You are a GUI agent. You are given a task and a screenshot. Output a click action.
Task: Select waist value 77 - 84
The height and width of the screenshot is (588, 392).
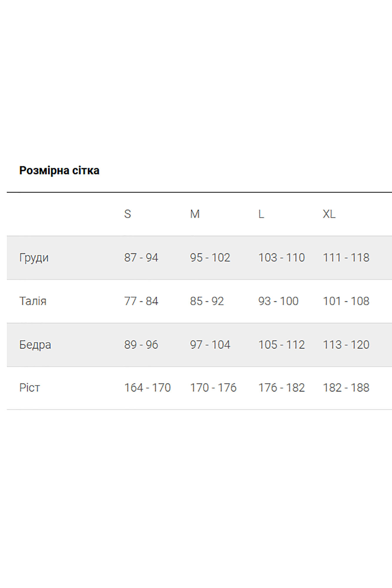click(141, 301)
